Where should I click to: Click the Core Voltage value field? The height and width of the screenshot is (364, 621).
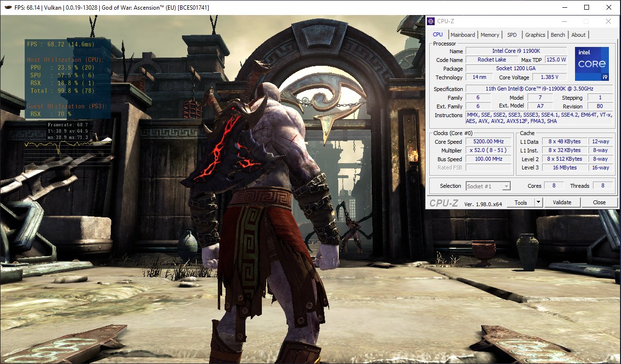pyautogui.click(x=549, y=76)
